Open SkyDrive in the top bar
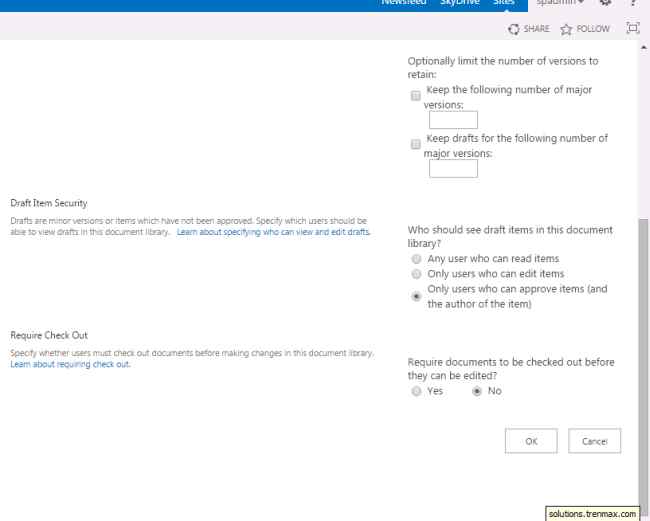The image size is (650, 521). click(460, 2)
